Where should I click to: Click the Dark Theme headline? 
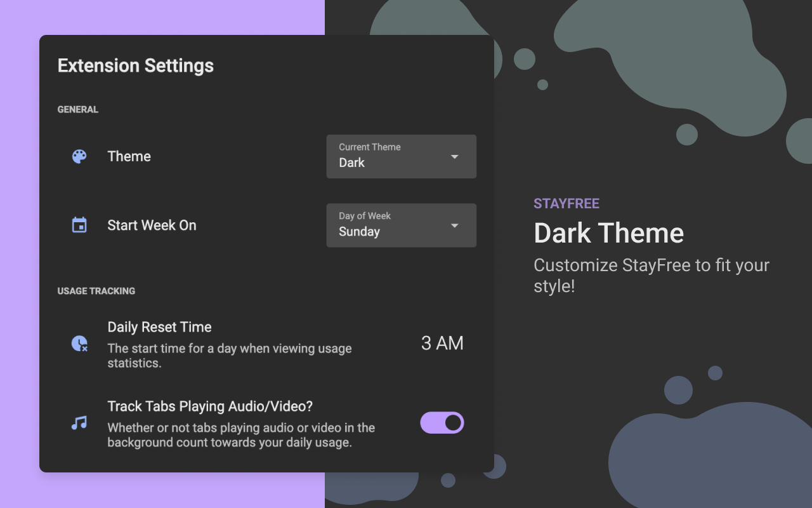click(609, 233)
